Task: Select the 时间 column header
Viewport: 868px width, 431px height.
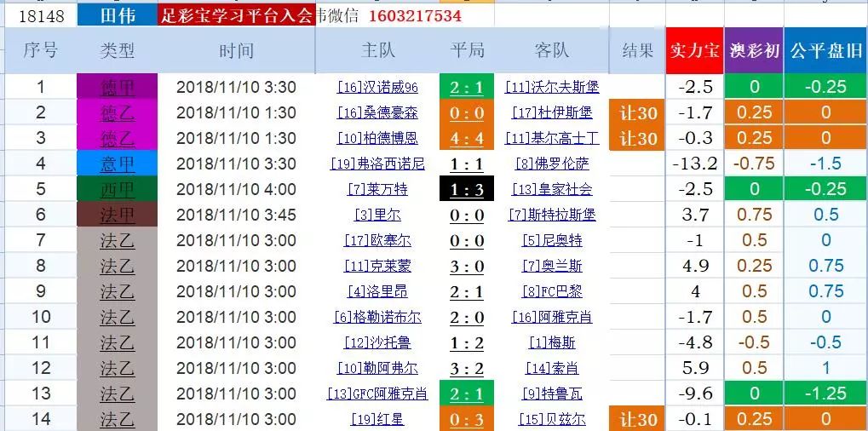Action: (x=236, y=50)
